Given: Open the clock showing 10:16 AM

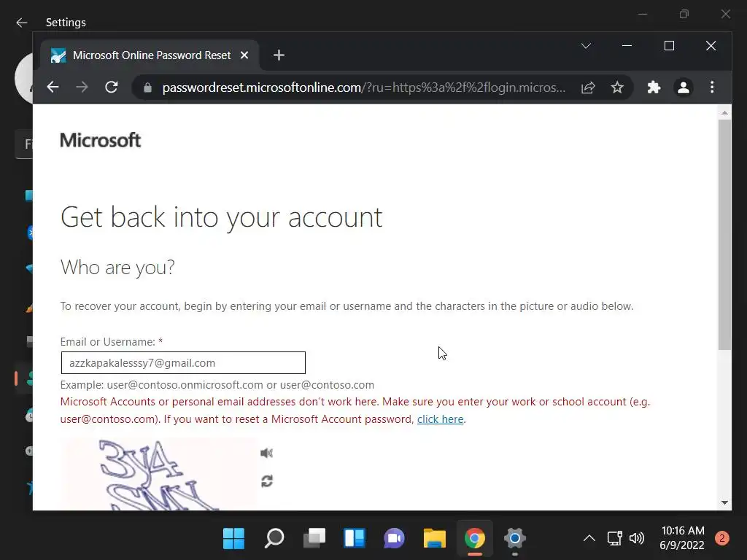Looking at the screenshot, I should tap(682, 538).
